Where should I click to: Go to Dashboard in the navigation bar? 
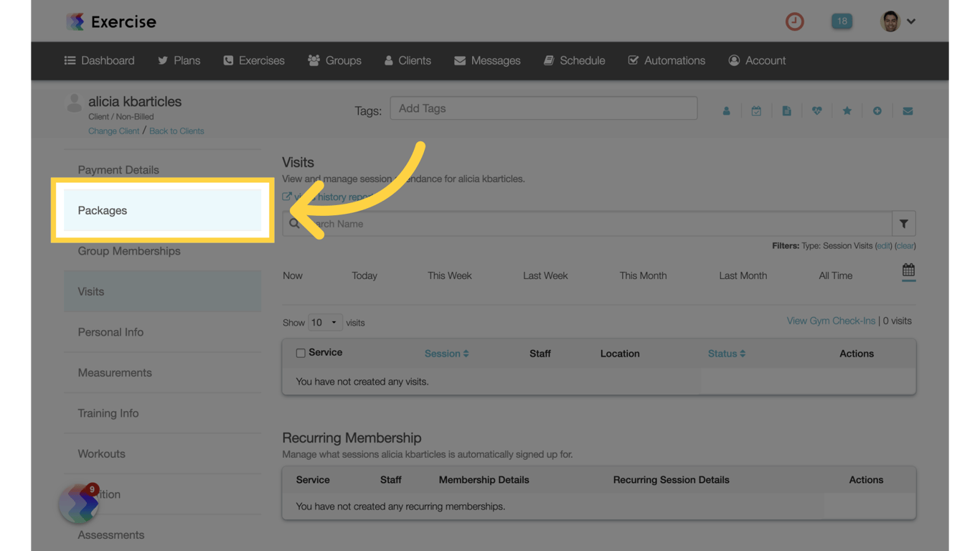(100, 61)
